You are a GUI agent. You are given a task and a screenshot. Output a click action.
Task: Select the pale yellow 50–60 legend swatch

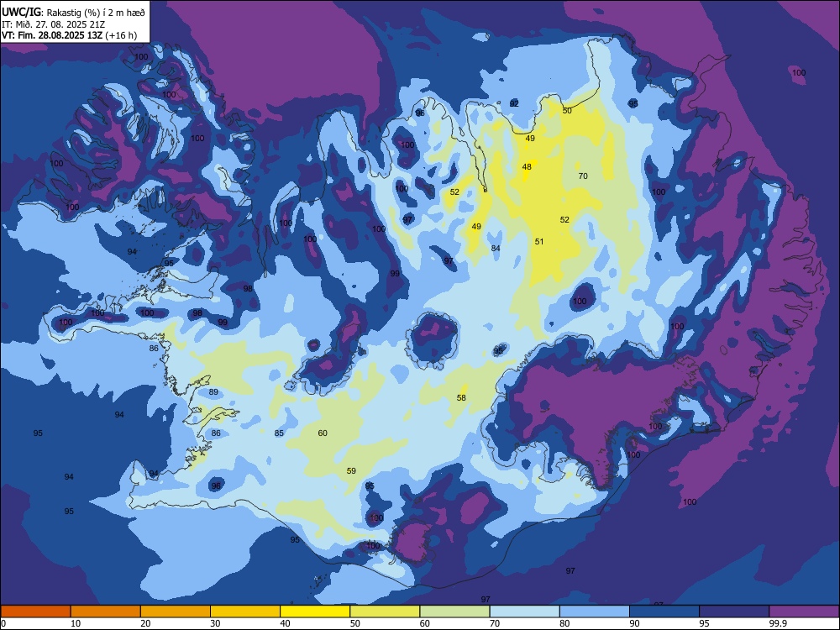coord(385,612)
